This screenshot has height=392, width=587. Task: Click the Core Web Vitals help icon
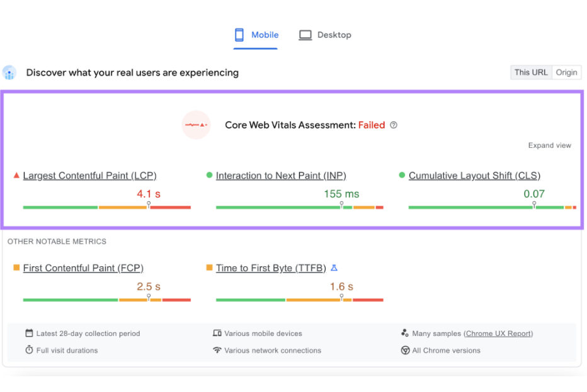[394, 125]
